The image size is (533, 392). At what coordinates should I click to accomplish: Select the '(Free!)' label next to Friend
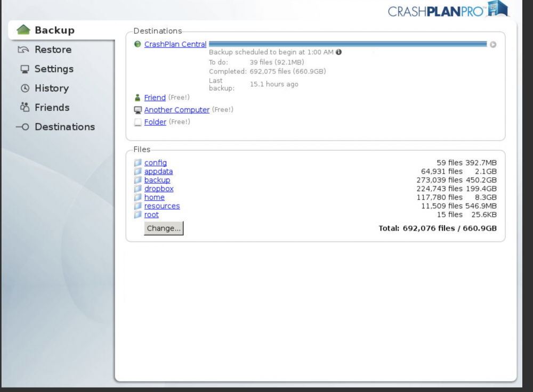179,97
